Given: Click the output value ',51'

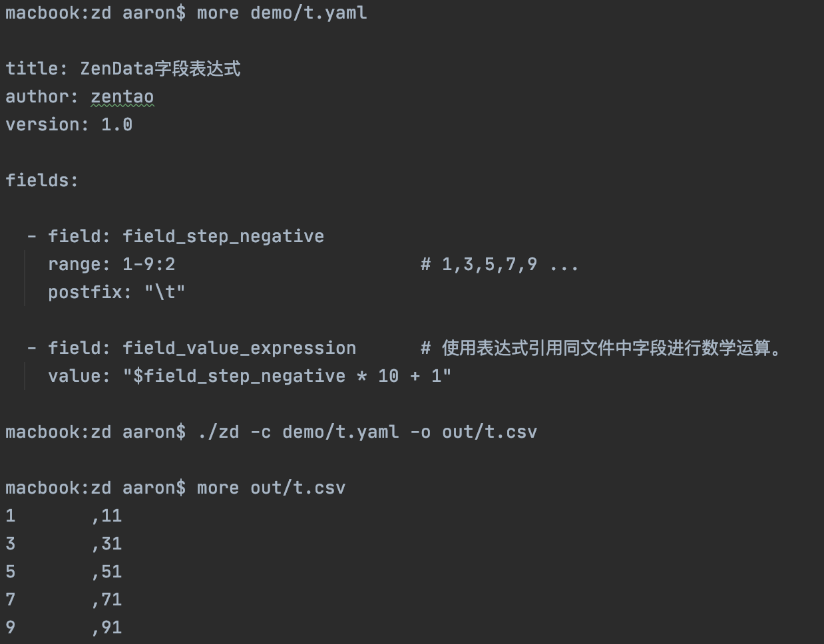Looking at the screenshot, I should (x=107, y=571).
